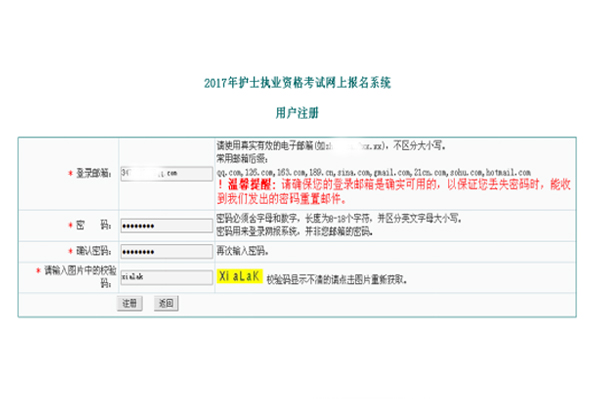Click the 登录邮箱 email input field
The image size is (600, 400).
(165, 173)
